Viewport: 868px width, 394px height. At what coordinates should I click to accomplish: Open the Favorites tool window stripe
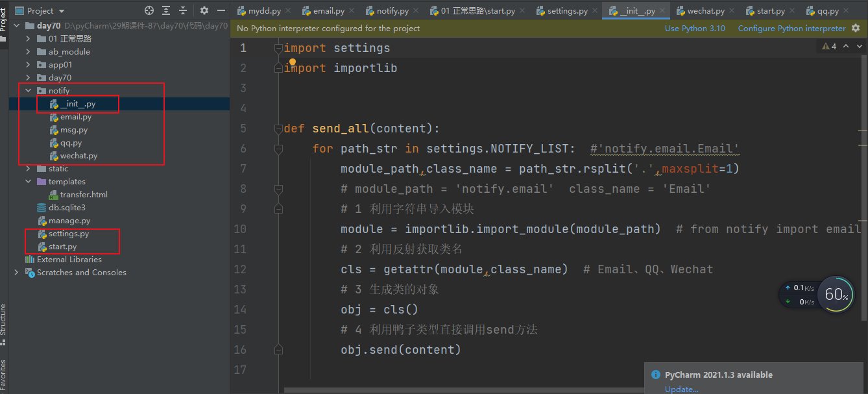(x=3, y=376)
